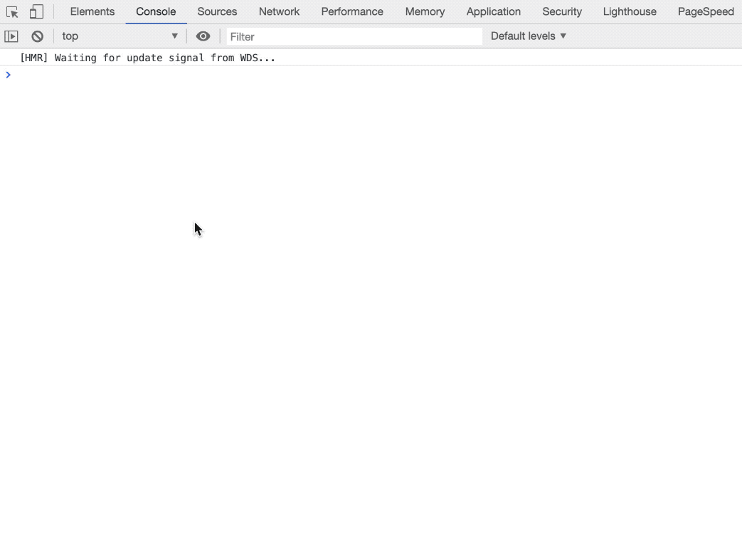This screenshot has width=742, height=560.
Task: Switch to the Memory tab
Action: pyautogui.click(x=425, y=12)
